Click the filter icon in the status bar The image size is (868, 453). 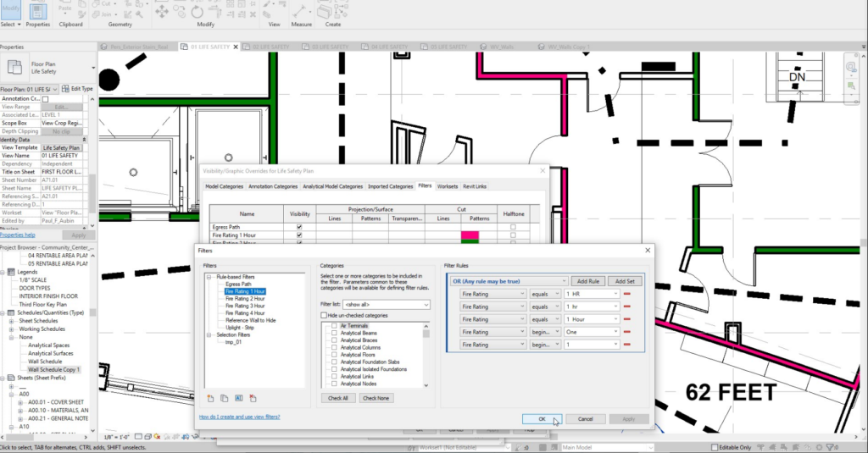pos(830,447)
